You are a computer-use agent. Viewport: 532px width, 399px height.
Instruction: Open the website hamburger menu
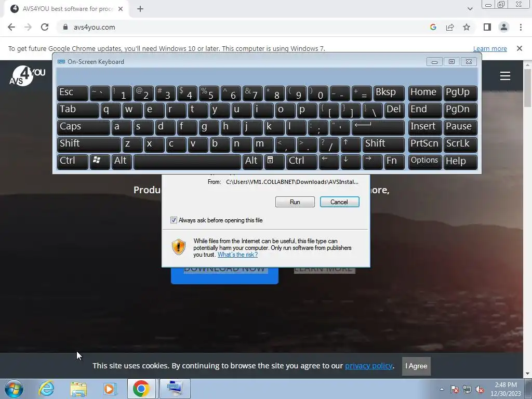tap(505, 76)
